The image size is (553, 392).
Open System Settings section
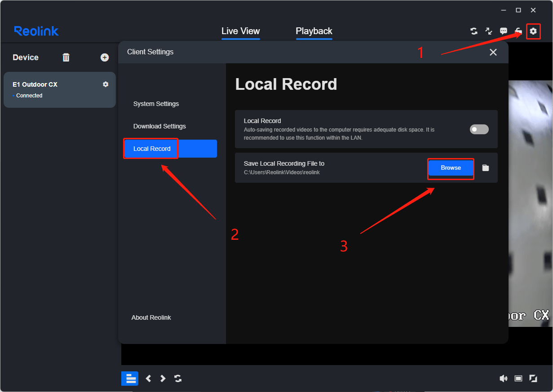click(x=156, y=104)
